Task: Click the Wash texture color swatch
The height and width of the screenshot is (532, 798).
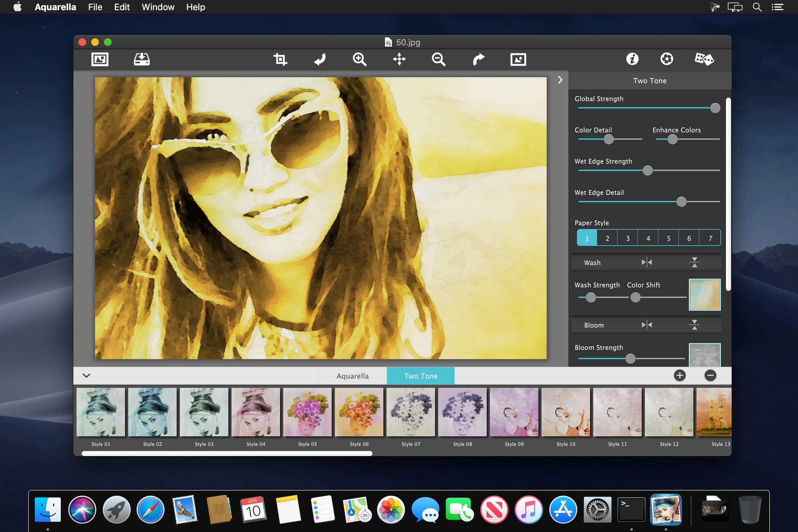Action: [x=704, y=294]
